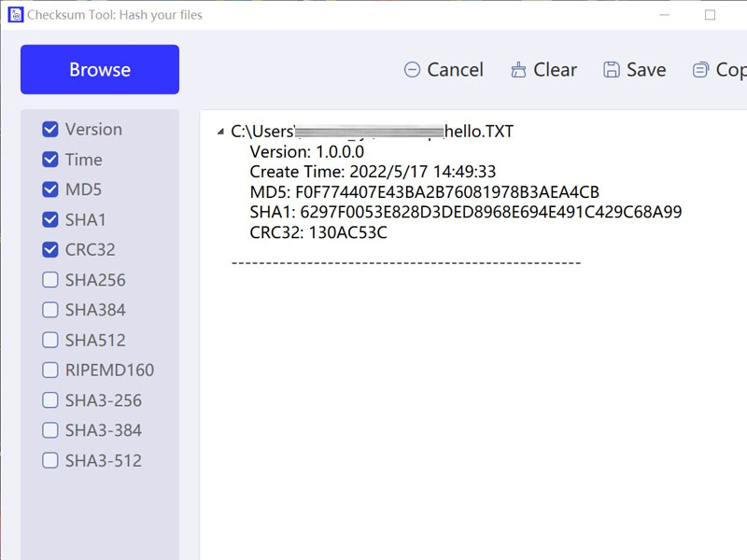The height and width of the screenshot is (560, 747).
Task: Click the Clear broom icon
Action: 518,70
